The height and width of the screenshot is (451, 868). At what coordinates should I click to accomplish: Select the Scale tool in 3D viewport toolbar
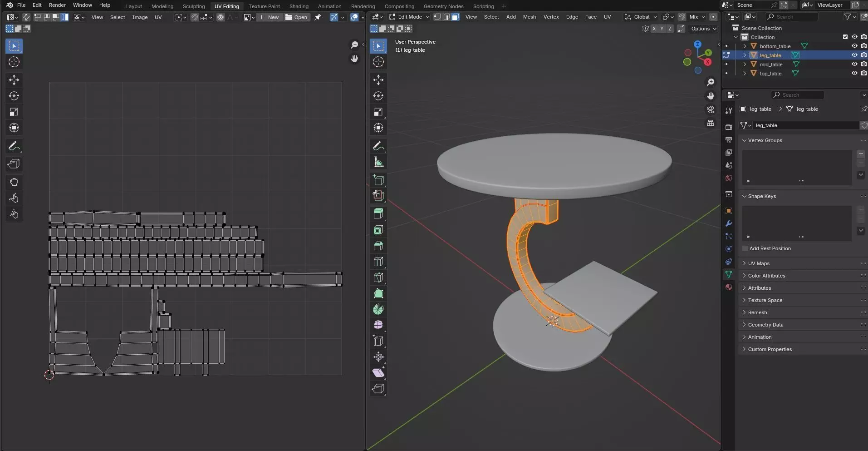coord(378,112)
